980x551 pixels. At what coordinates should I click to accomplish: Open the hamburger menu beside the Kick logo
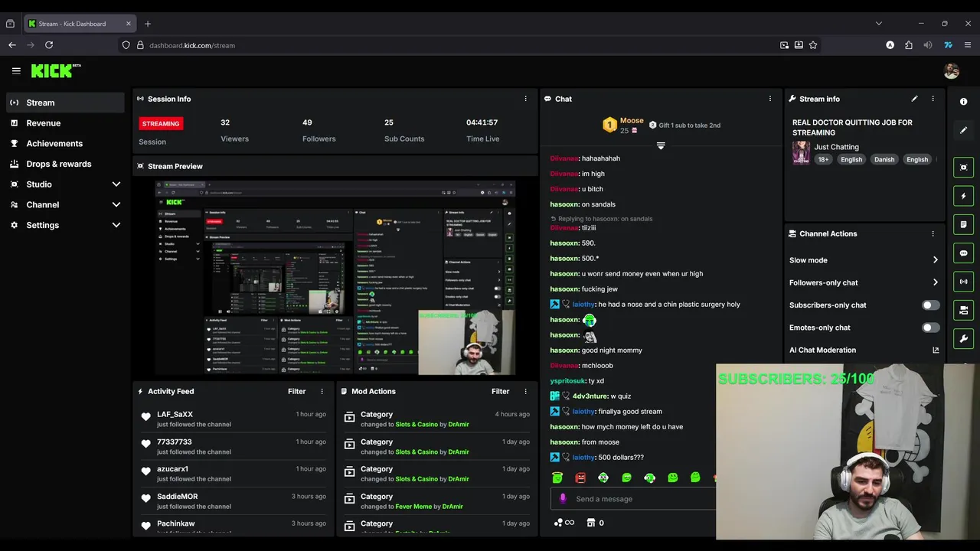[16, 70]
